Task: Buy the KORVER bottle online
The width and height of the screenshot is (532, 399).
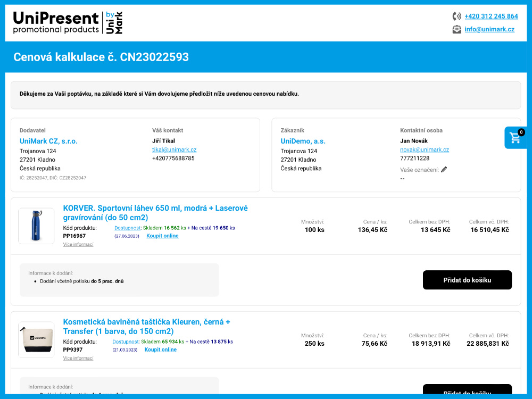Action: point(162,236)
